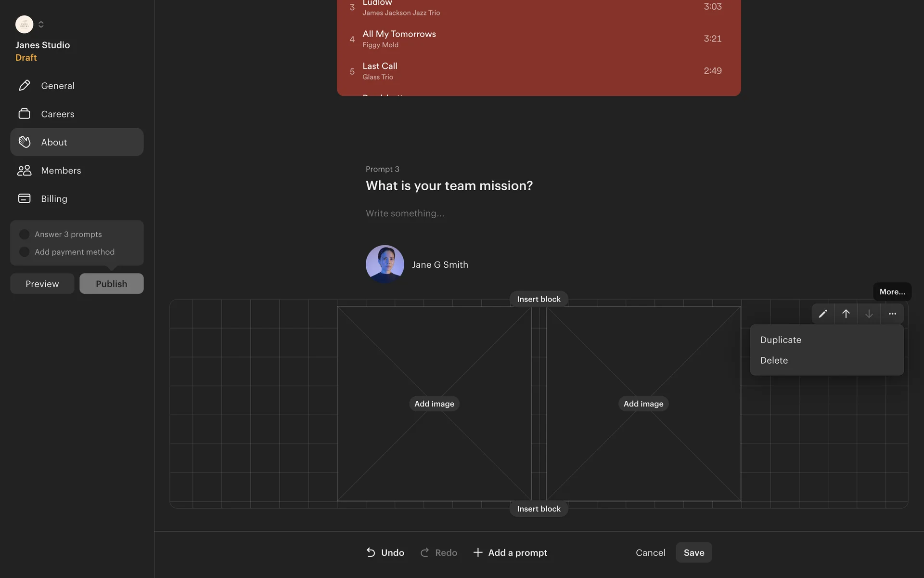Move block down with arrow icon
The height and width of the screenshot is (578, 924).
tap(869, 314)
